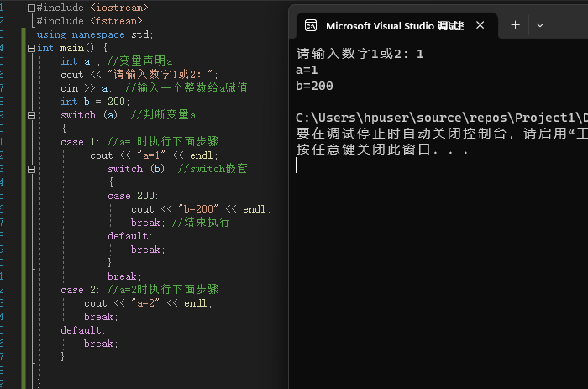Screen dimensions: 588x389
Task: Collapse the nested switch (b) block
Action: 32,169
